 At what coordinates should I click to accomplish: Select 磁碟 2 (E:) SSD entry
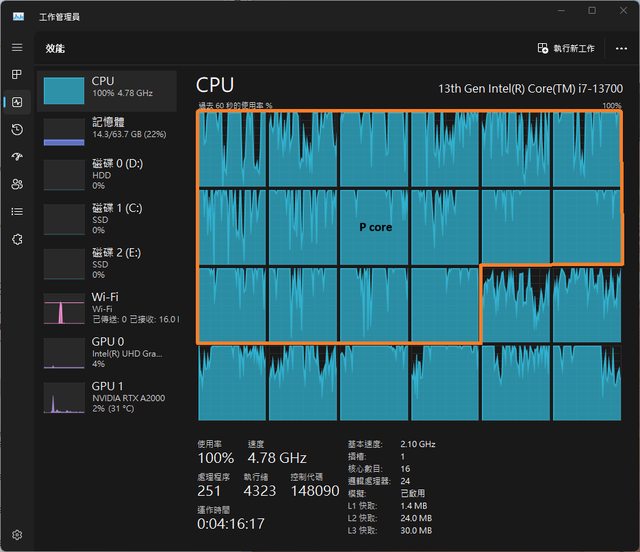[107, 260]
